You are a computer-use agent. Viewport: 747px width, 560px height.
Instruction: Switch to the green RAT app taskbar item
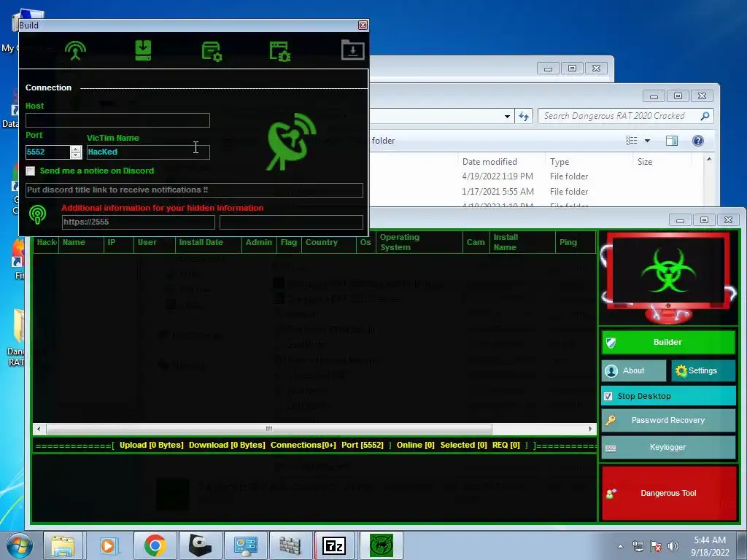381,545
